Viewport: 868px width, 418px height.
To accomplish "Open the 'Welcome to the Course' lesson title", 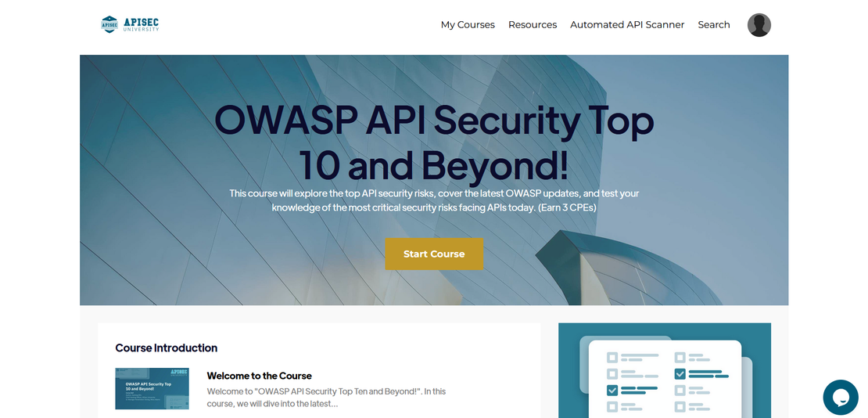I will [x=259, y=376].
